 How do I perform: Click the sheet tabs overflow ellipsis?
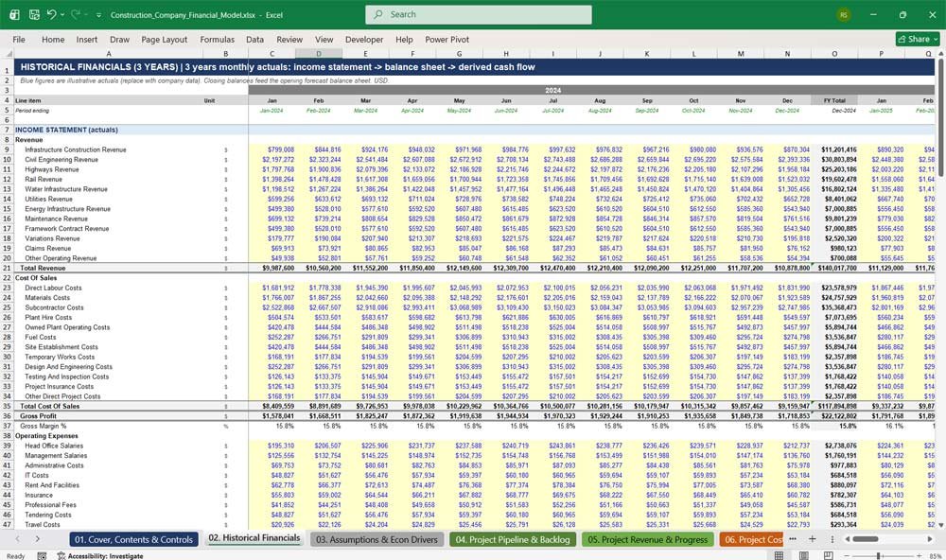pos(792,539)
